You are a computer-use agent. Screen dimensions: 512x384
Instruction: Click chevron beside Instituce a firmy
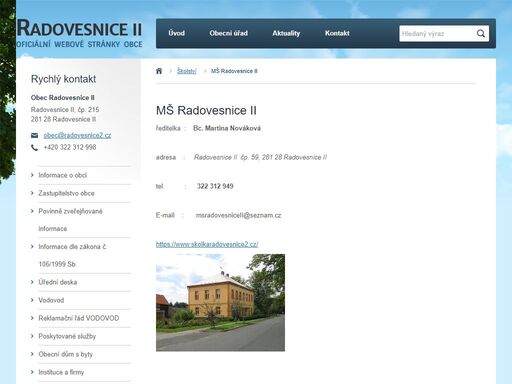tap(32, 372)
